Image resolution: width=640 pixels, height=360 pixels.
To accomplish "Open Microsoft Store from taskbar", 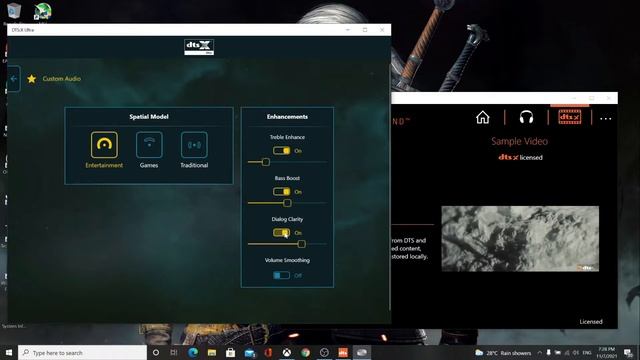I will [x=231, y=352].
